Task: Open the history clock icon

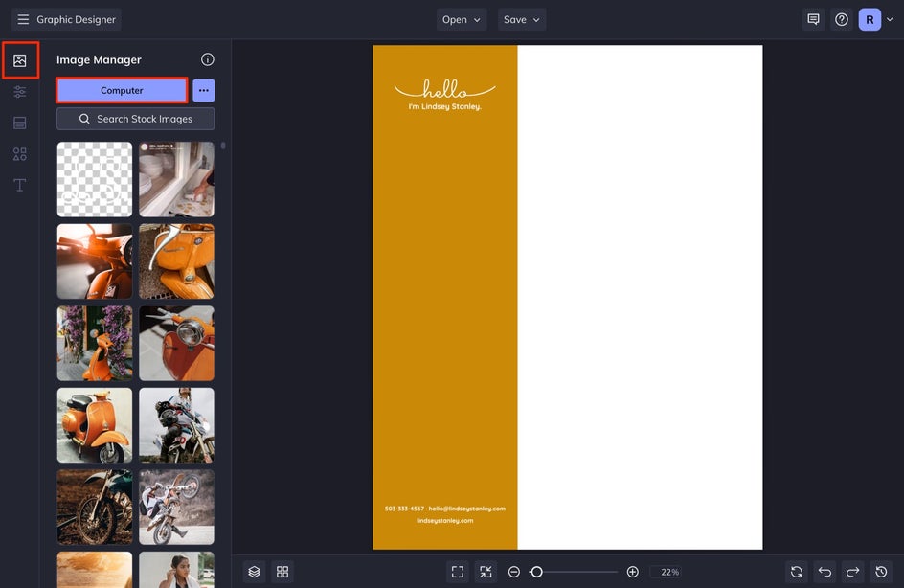Action: (882, 572)
